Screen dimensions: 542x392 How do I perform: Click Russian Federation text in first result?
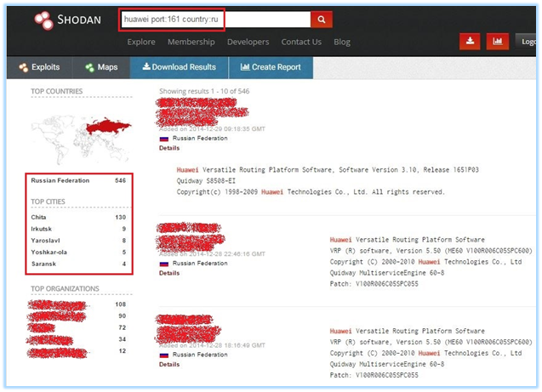pos(200,138)
